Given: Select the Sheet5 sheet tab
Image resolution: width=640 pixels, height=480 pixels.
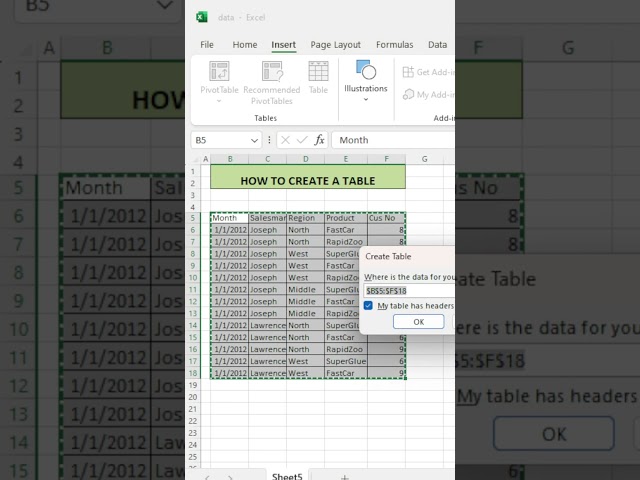Looking at the screenshot, I should click(287, 476).
